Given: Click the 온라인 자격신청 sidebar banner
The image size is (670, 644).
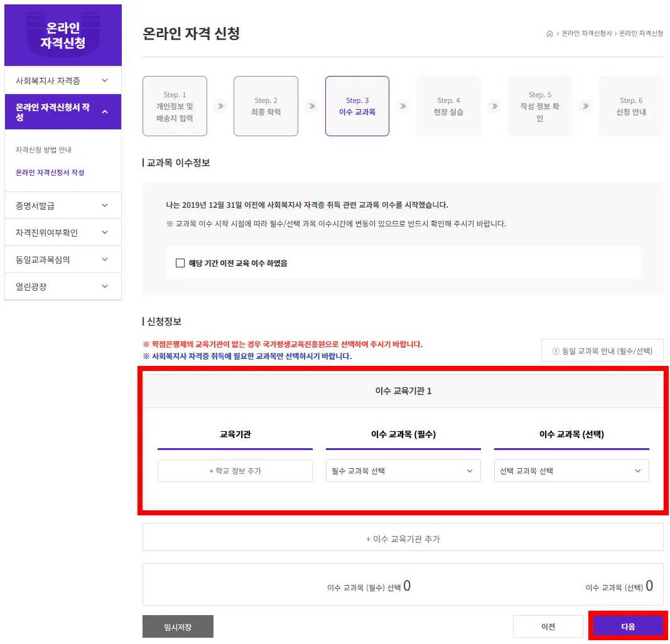Looking at the screenshot, I should pyautogui.click(x=63, y=35).
